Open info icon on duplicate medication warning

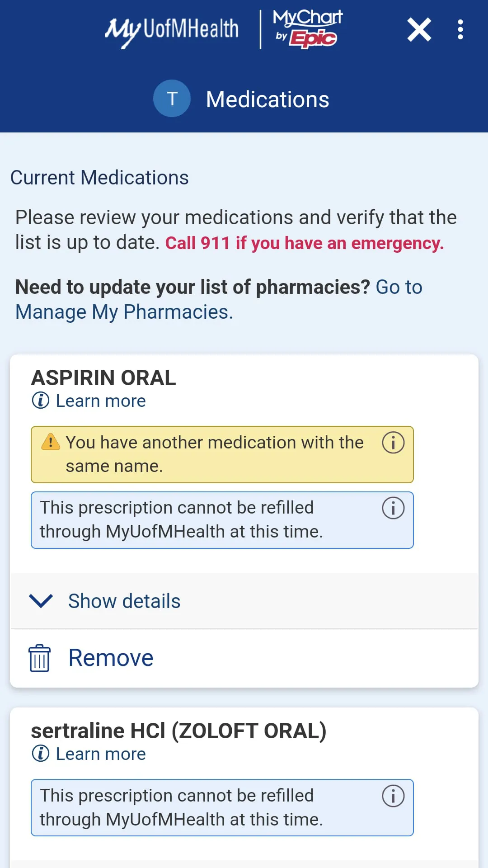[393, 443]
